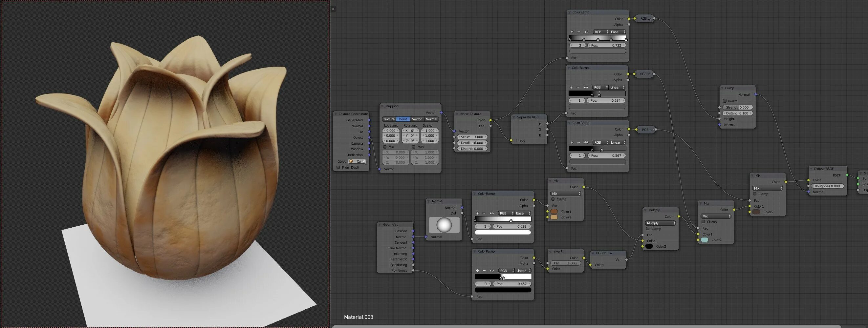Enable Clamp in Mix node with orange Color1

pyautogui.click(x=553, y=199)
